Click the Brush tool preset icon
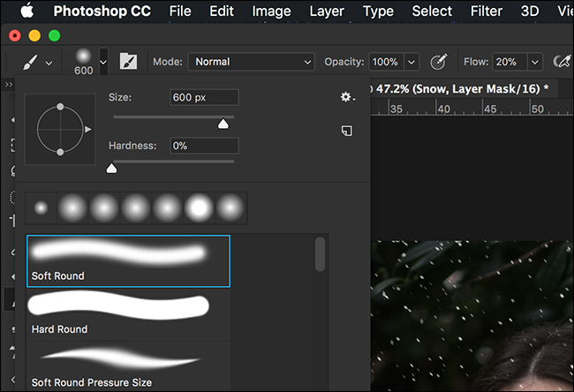 (30, 62)
